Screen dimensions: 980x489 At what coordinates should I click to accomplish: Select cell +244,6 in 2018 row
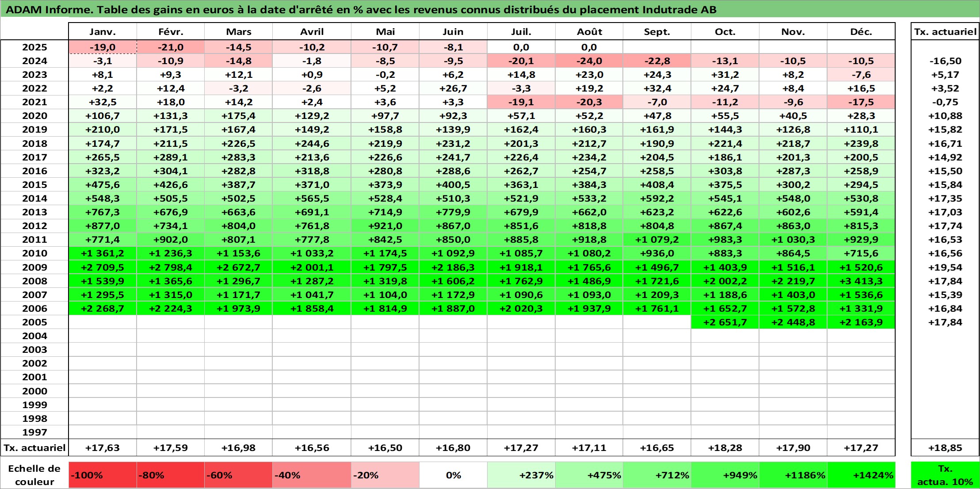tap(312, 144)
